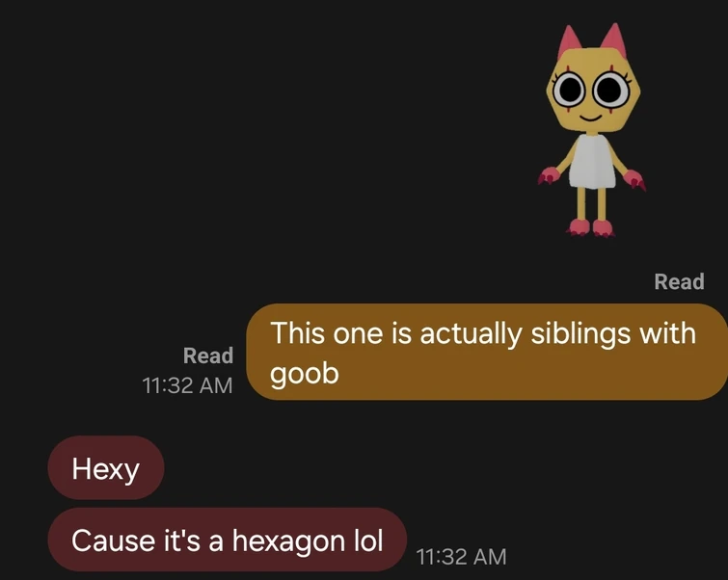Screen dimensions: 728x580
Task: Select the "Cause it's a hexagon lol" bubble
Action: tap(228, 540)
